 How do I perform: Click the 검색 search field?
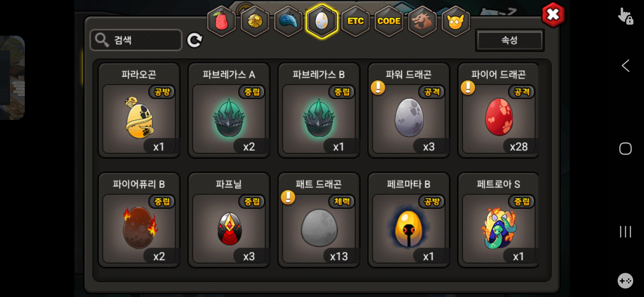[136, 40]
